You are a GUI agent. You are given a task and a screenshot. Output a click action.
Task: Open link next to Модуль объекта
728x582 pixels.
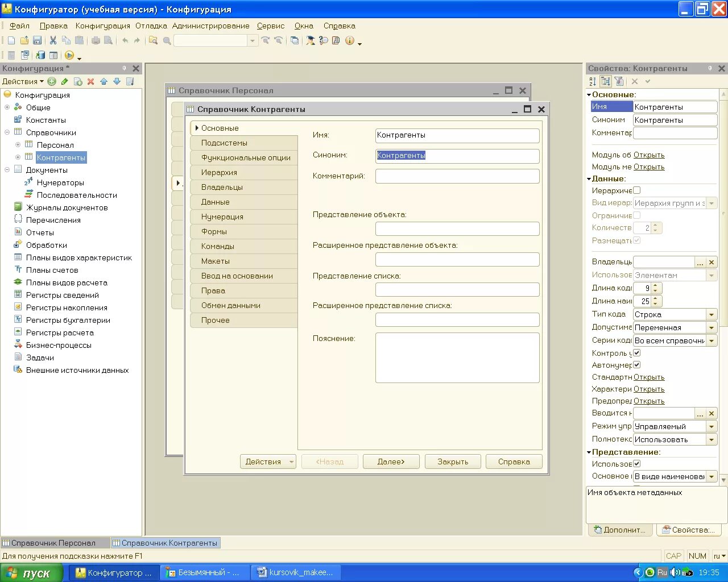[649, 155]
